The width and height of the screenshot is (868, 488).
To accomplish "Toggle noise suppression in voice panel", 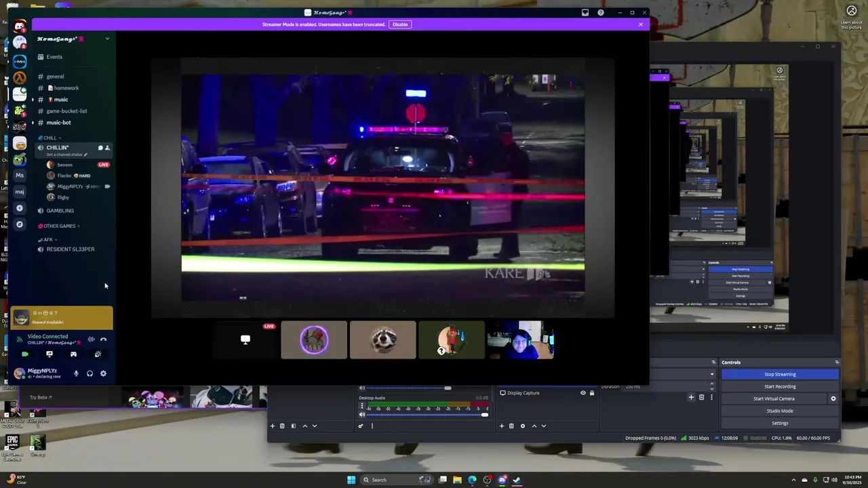I will tap(91, 340).
